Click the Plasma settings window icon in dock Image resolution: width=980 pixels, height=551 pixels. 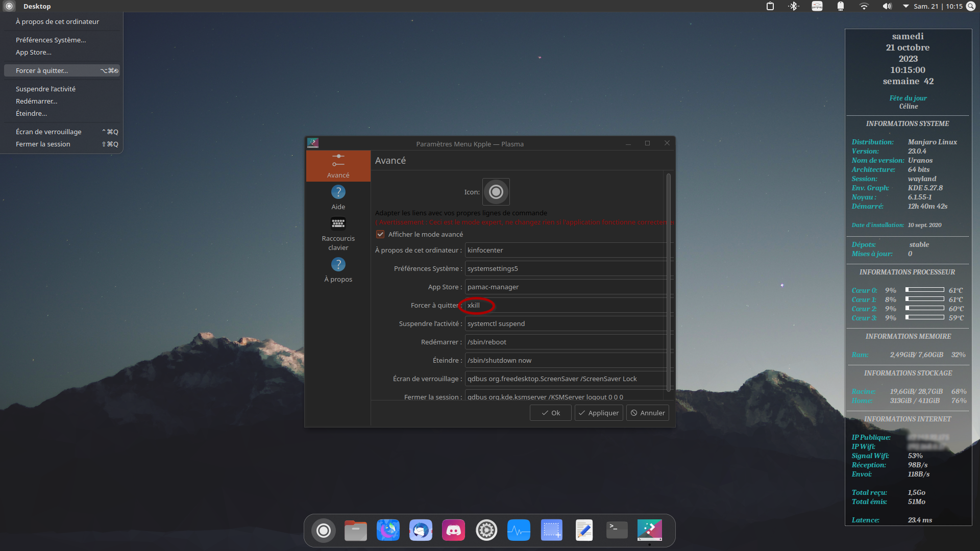pos(650,531)
